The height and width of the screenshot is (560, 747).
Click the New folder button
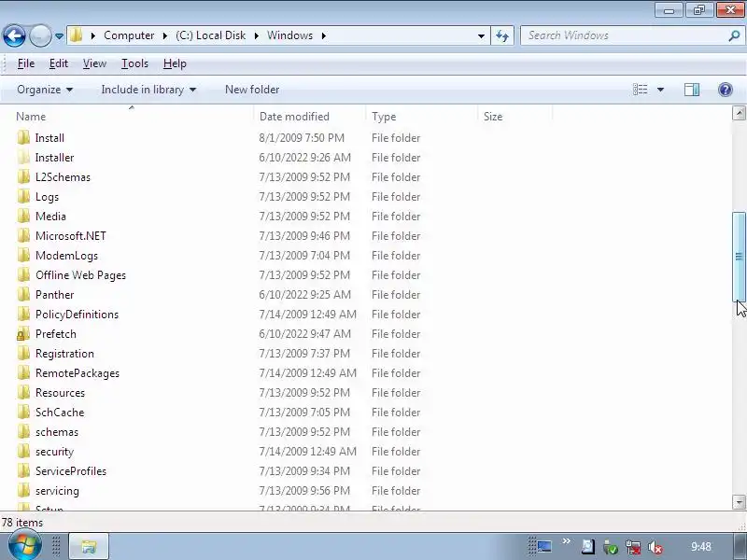(252, 90)
